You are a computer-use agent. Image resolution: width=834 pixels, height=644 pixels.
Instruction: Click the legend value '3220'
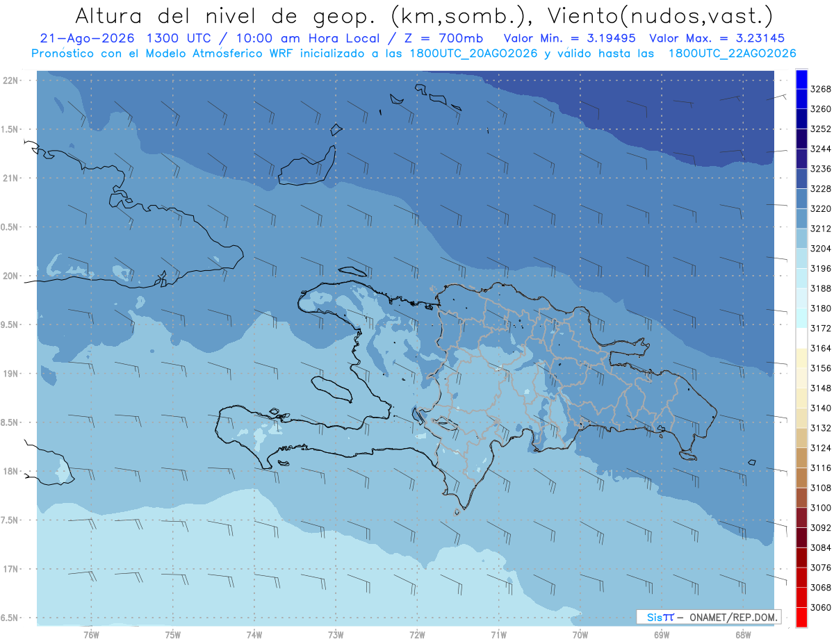[x=821, y=208]
